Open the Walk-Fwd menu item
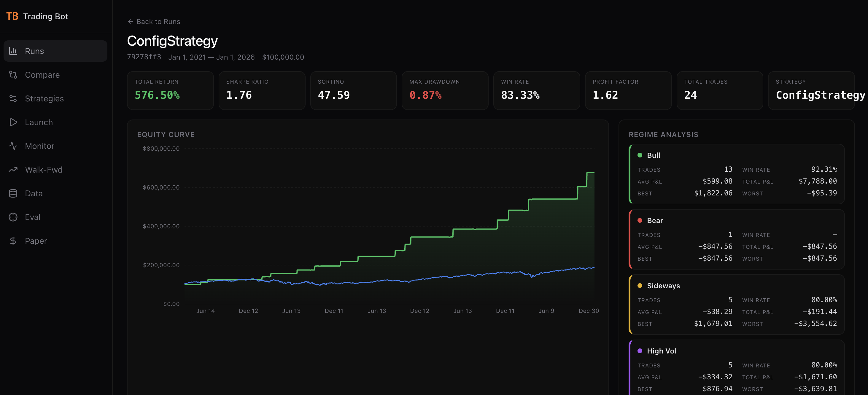868x395 pixels. point(44,170)
